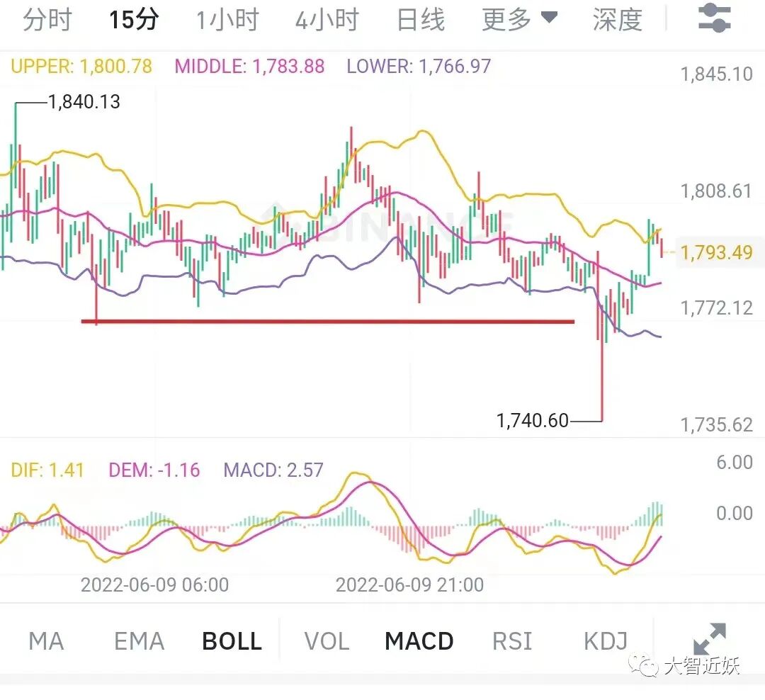Expand chart to fullscreen
Screen dimensions: 765x700
[709, 638]
